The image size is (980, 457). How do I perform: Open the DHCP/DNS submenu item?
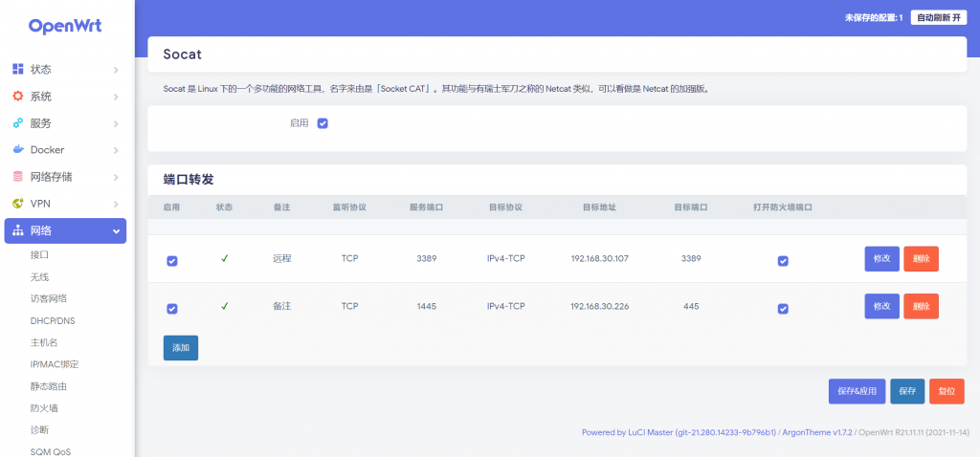pos(53,320)
